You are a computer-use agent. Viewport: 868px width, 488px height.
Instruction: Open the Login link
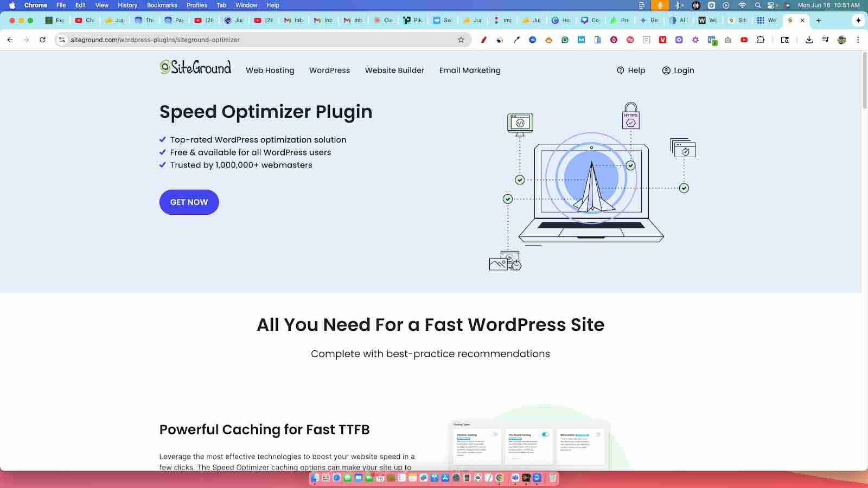[678, 70]
